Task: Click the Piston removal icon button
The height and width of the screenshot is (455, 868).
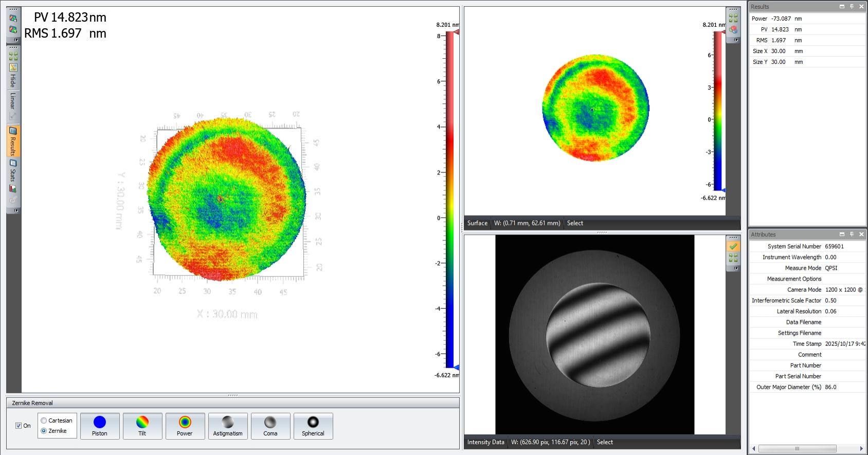Action: pos(100,426)
